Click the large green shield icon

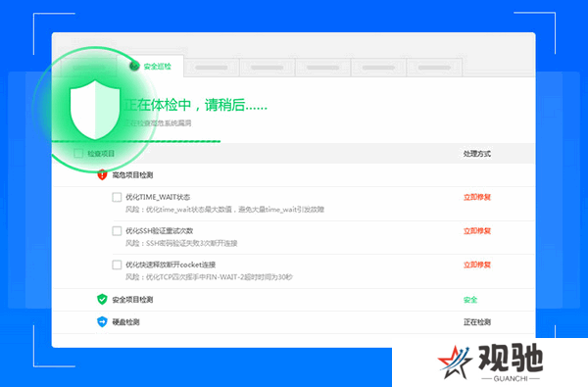click(95, 110)
